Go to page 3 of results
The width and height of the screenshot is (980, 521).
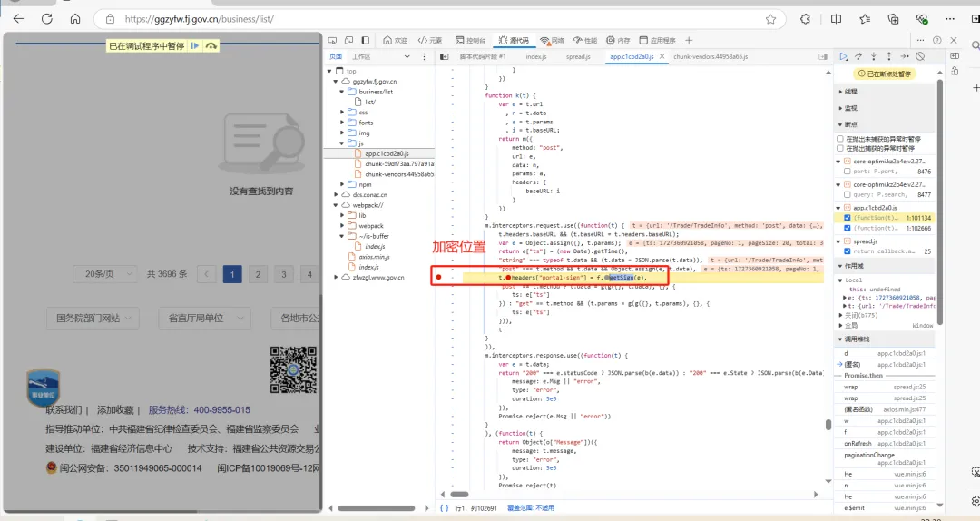(x=284, y=274)
